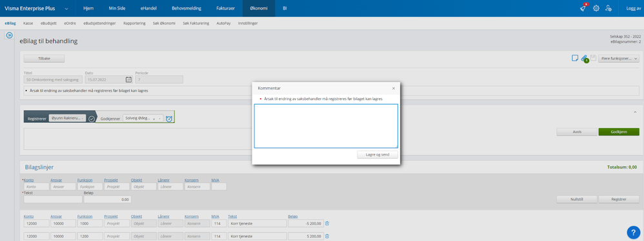Open the Registrerer Øyunn Rakneru dropdown
644x241 pixels.
pyautogui.click(x=67, y=118)
